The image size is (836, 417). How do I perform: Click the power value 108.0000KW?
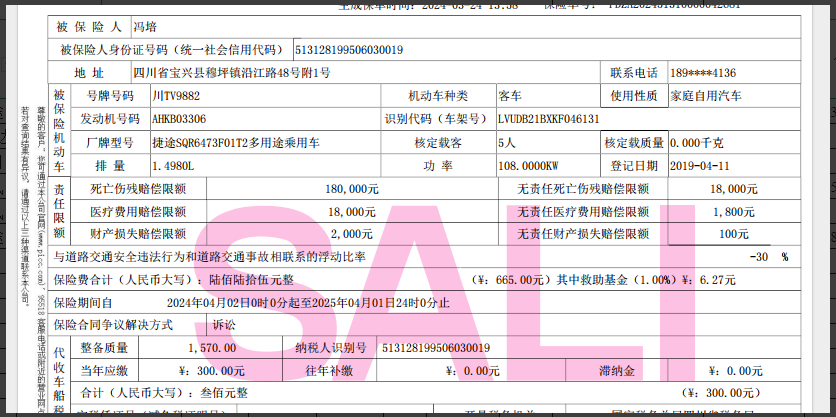click(x=528, y=166)
